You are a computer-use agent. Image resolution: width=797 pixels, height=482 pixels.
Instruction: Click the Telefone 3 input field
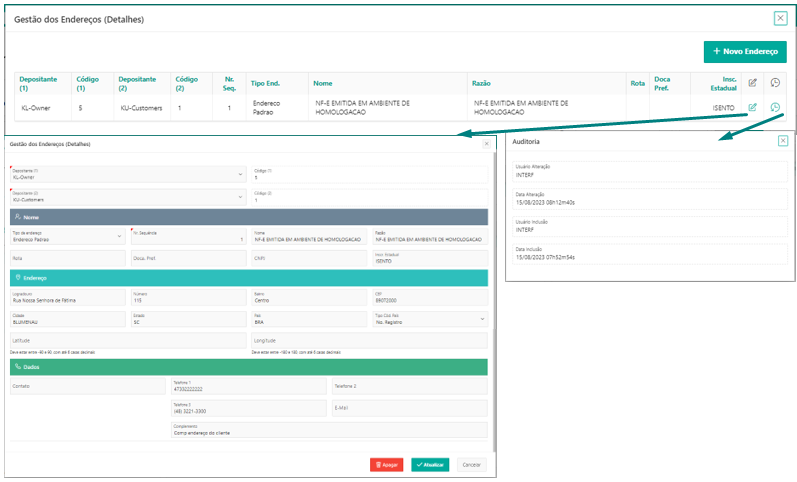[x=249, y=408]
